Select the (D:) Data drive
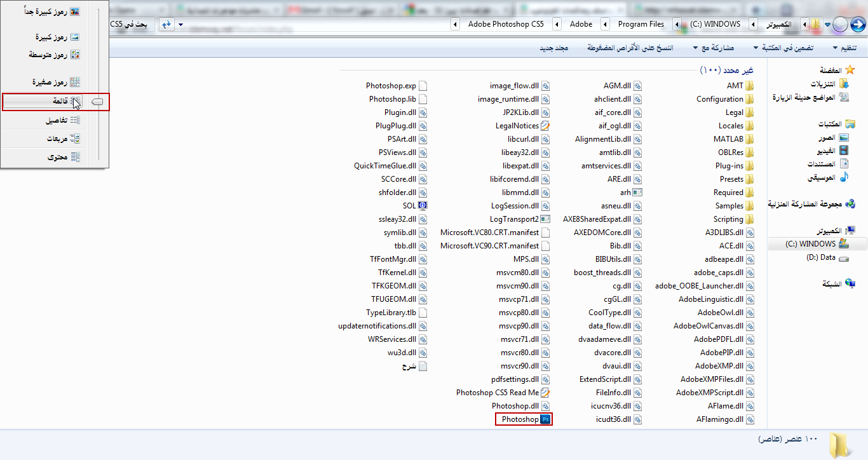Viewport: 868px width, 460px height. coord(826,257)
